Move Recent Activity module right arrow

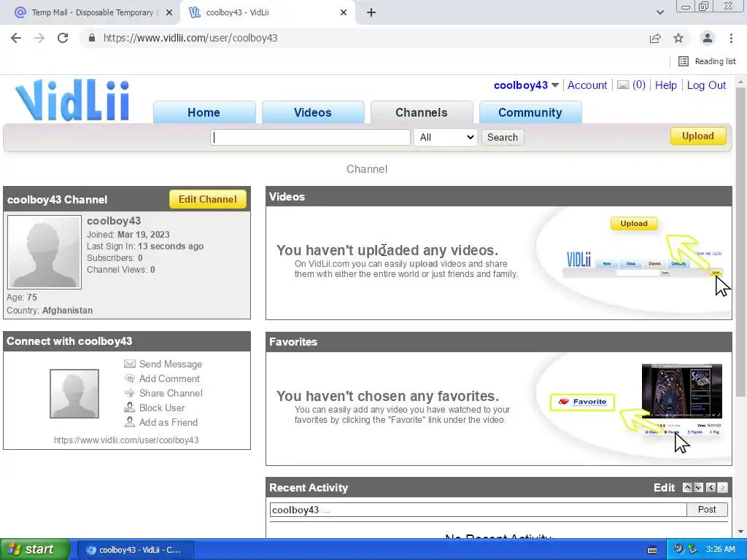coord(723,487)
